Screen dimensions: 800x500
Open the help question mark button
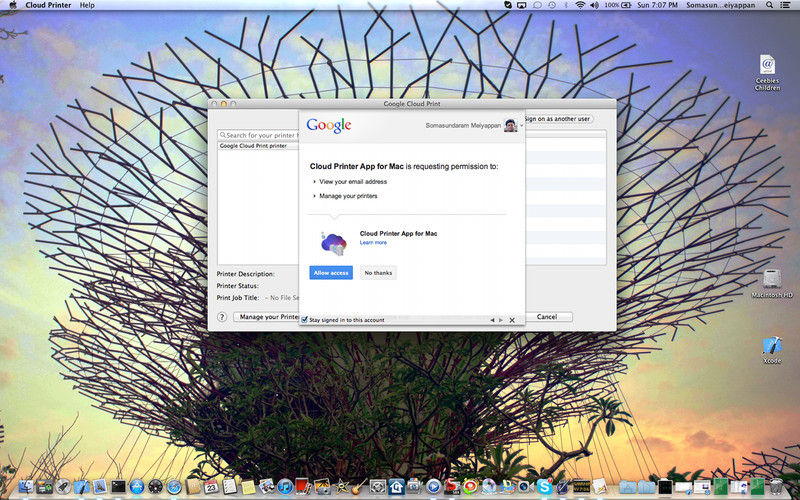(x=221, y=317)
